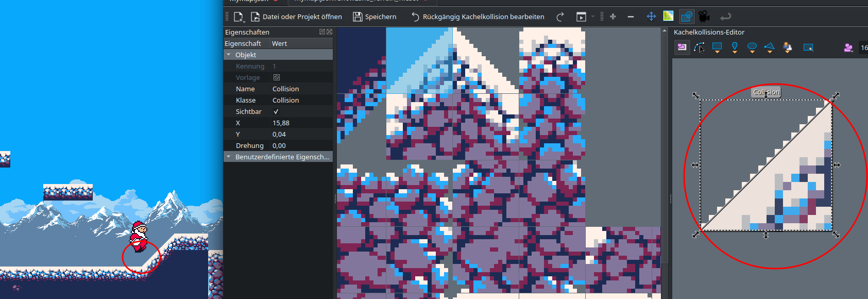Viewport: 868px width, 299px height.
Task: Select the Select Objects tool in collision editor
Action: coord(682,47)
